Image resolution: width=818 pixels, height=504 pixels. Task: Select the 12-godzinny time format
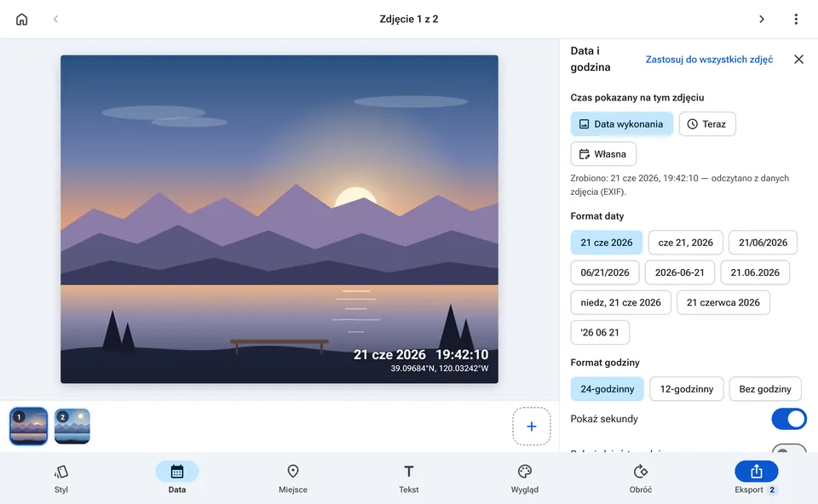point(686,389)
